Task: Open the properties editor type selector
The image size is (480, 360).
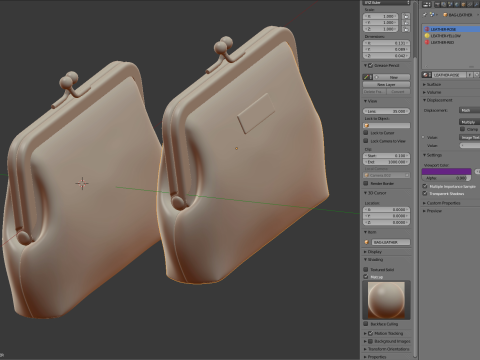Action: (427, 5)
